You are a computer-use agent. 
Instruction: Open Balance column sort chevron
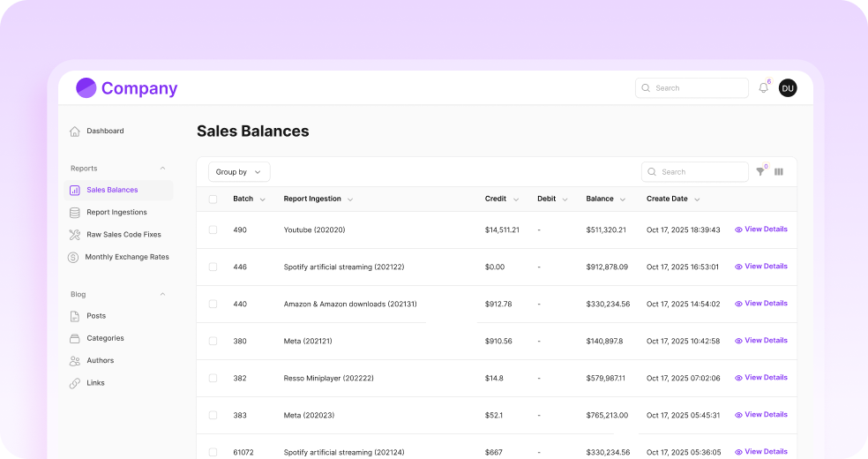pyautogui.click(x=623, y=199)
